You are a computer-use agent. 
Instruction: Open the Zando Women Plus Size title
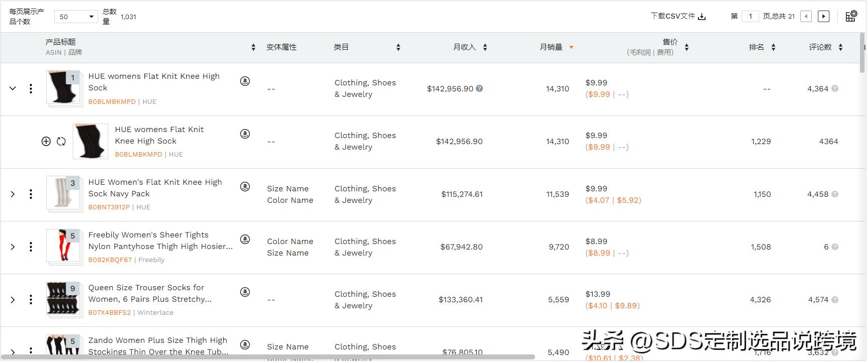[x=158, y=346]
